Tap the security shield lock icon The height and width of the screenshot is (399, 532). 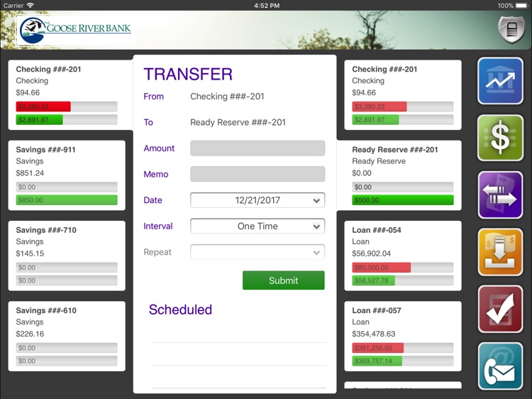[x=511, y=30]
